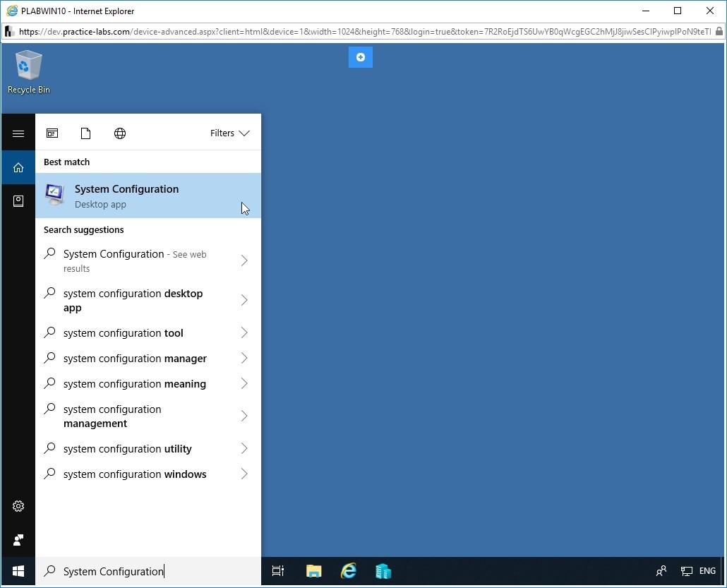Open File Explorer from the taskbar
Screen dimensions: 727x588
tap(314, 571)
